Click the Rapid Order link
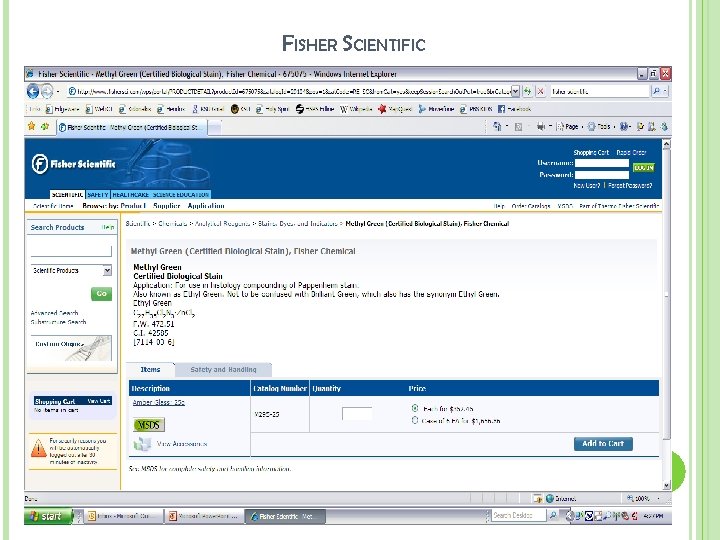This screenshot has width=720, height=540. pos(631,152)
